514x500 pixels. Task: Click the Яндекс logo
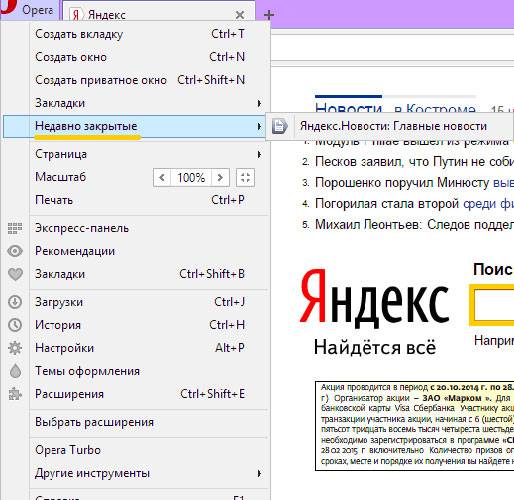[375, 299]
